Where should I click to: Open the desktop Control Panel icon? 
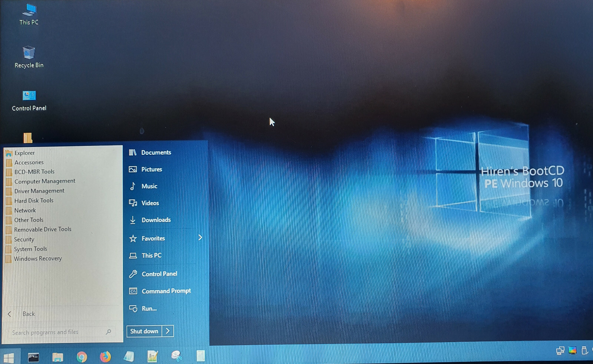tap(29, 100)
